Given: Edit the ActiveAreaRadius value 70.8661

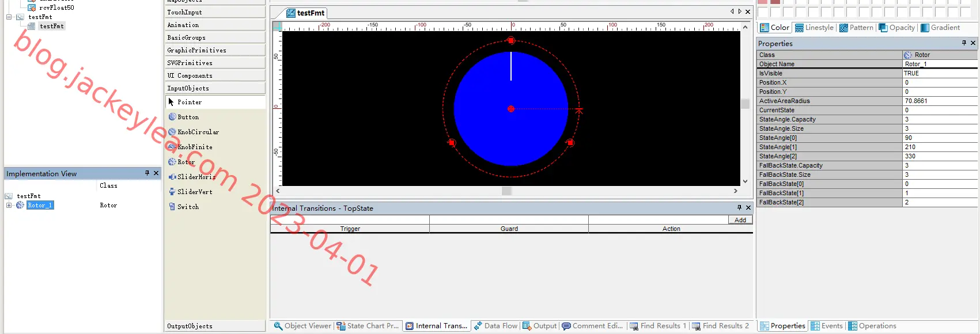Looking at the screenshot, I should (940, 101).
